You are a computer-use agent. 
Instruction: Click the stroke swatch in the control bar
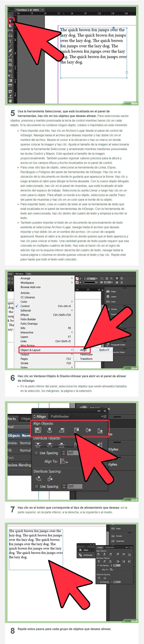(77, 283)
